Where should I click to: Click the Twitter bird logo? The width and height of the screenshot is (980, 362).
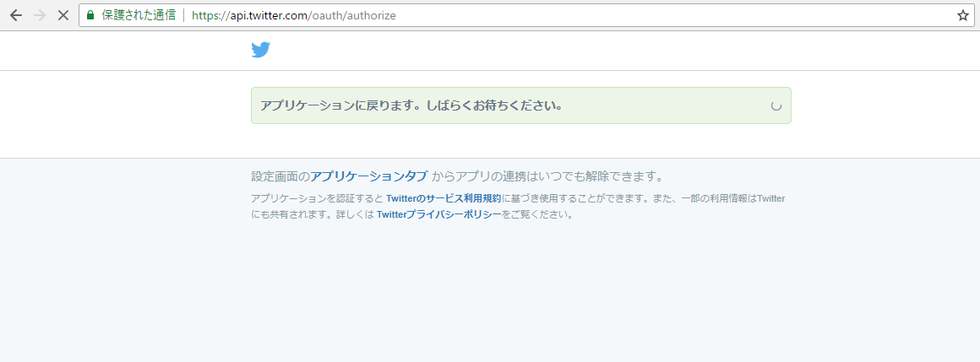click(x=260, y=50)
